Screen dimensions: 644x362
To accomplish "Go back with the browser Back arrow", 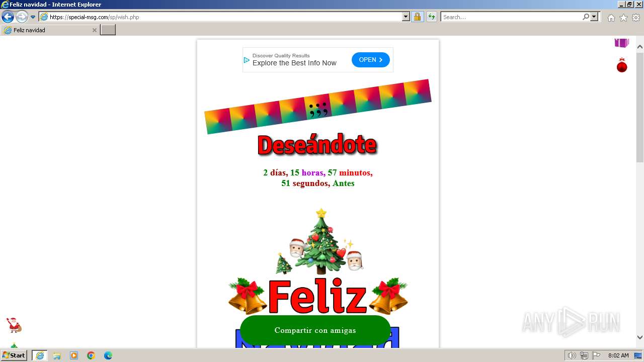I will (8, 17).
